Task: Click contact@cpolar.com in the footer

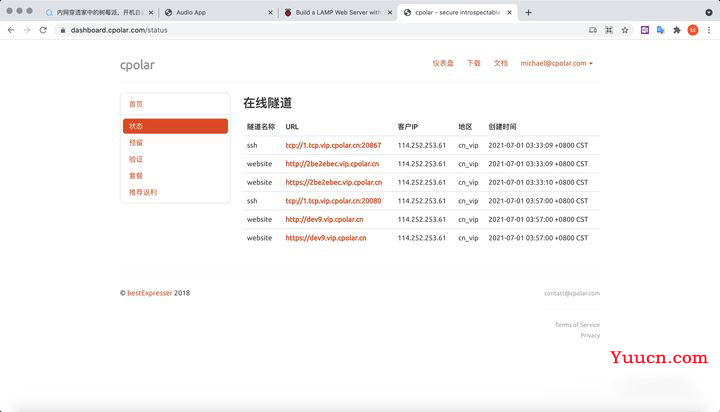Action: (572, 293)
